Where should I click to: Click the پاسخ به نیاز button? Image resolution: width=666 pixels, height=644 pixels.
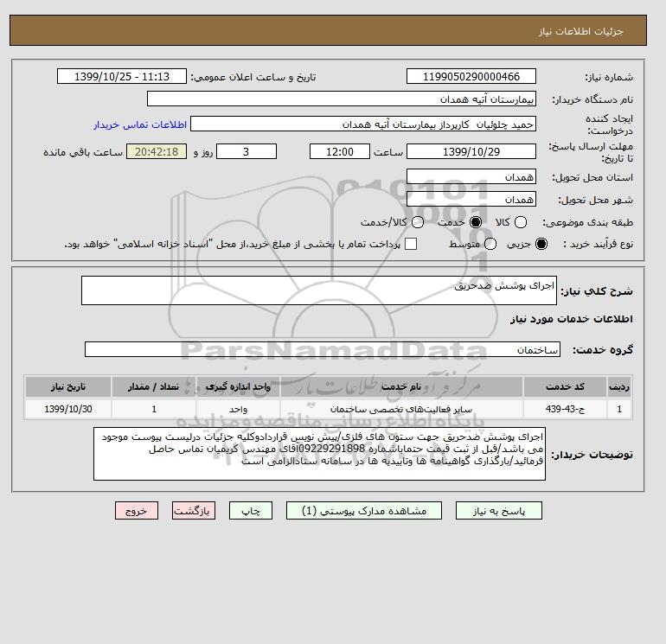pos(499,510)
